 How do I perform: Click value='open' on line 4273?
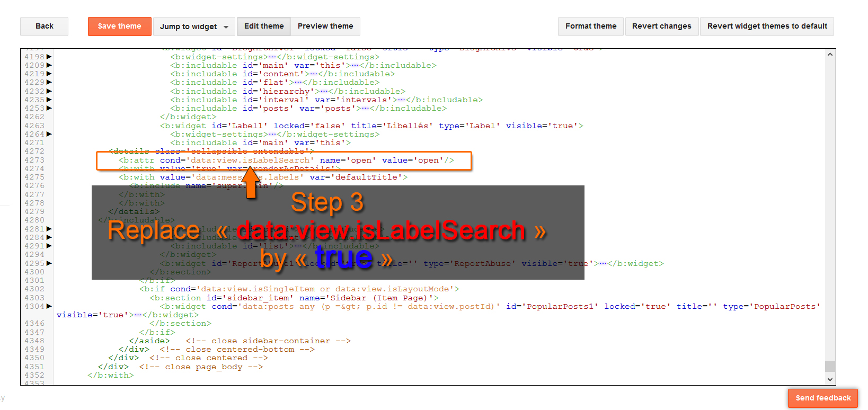413,160
